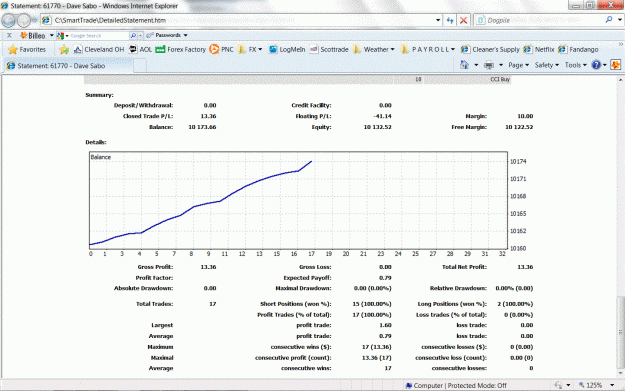Open the Page menu
The width and height of the screenshot is (625, 391).
(518, 65)
